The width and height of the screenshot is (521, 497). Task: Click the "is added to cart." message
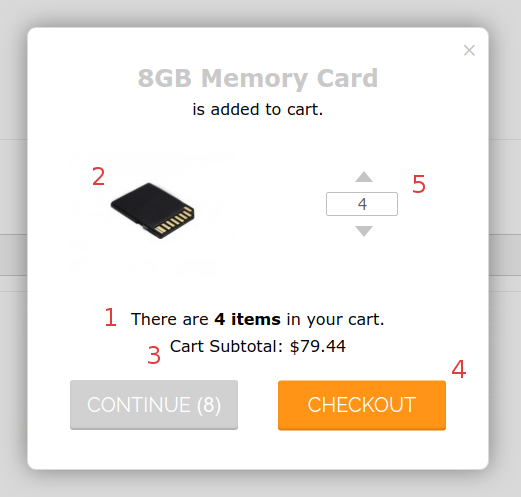(258, 109)
